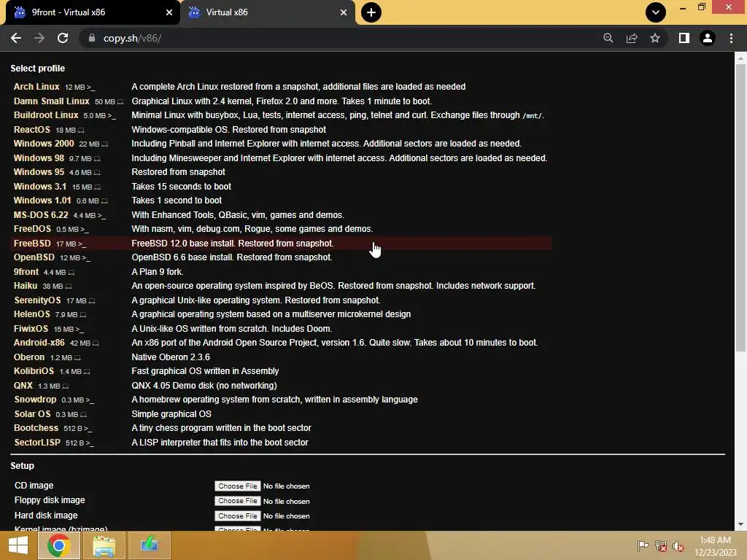Share this page via share icon

pos(632,38)
